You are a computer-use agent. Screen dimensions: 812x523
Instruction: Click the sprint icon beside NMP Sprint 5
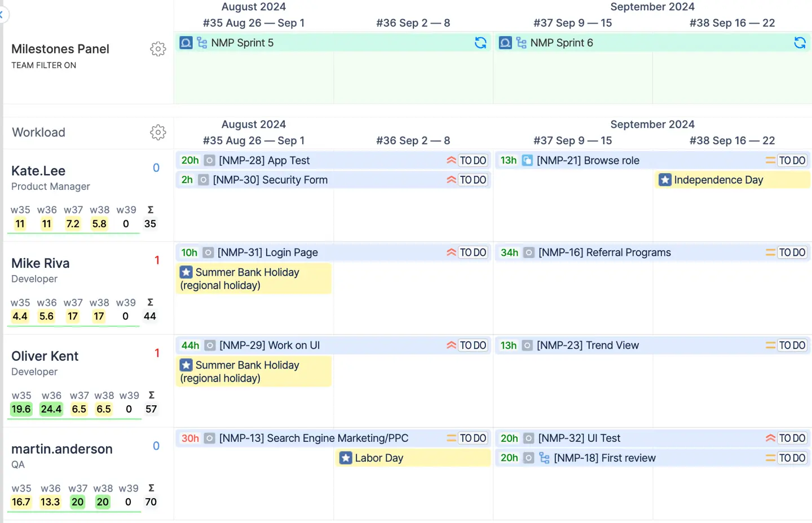point(186,43)
